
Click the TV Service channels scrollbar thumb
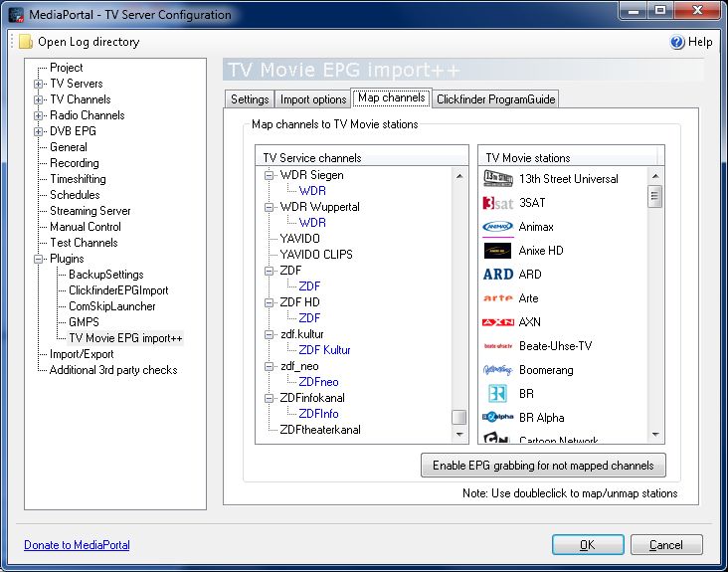459,417
